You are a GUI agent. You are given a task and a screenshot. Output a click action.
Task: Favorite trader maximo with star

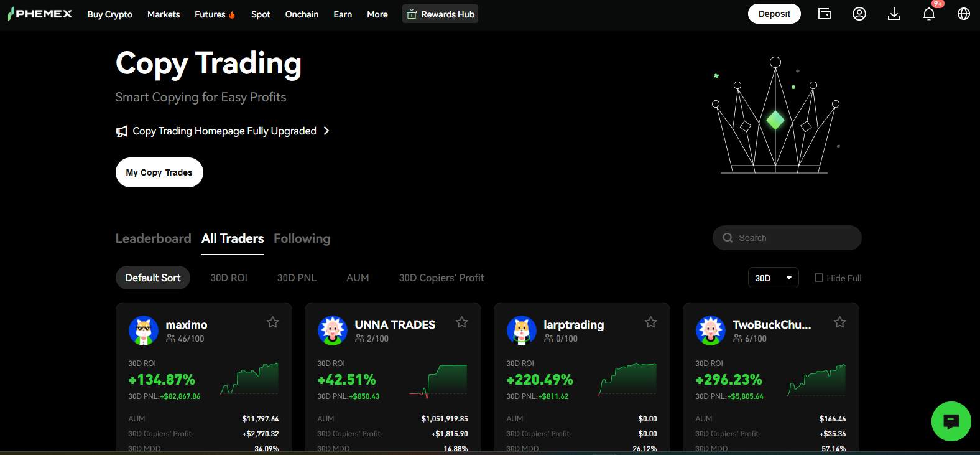click(272, 322)
